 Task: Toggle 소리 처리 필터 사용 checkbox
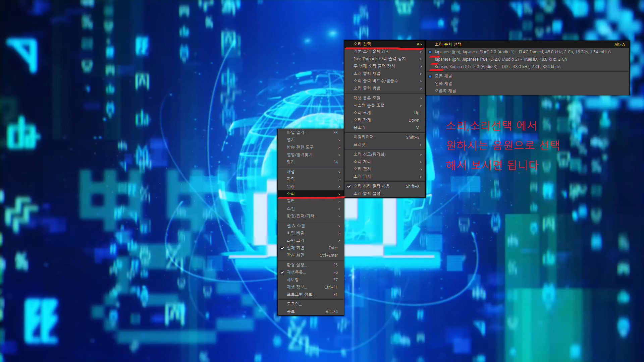click(371, 186)
